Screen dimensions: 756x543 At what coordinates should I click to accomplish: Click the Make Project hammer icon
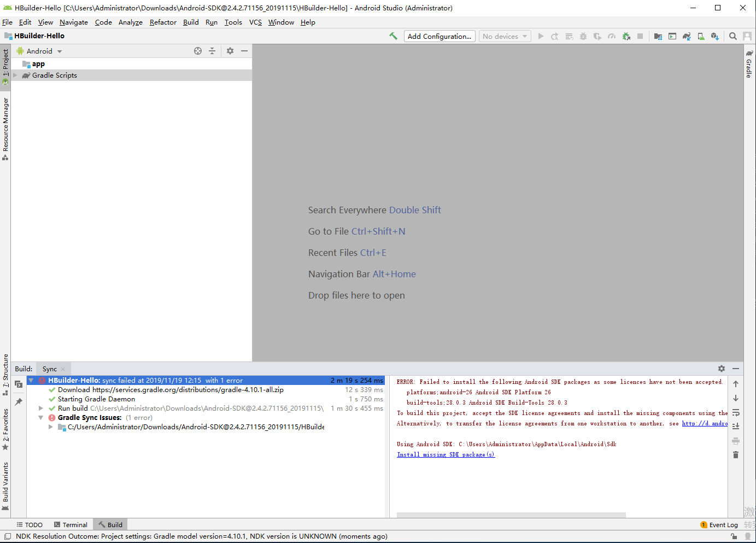(393, 36)
